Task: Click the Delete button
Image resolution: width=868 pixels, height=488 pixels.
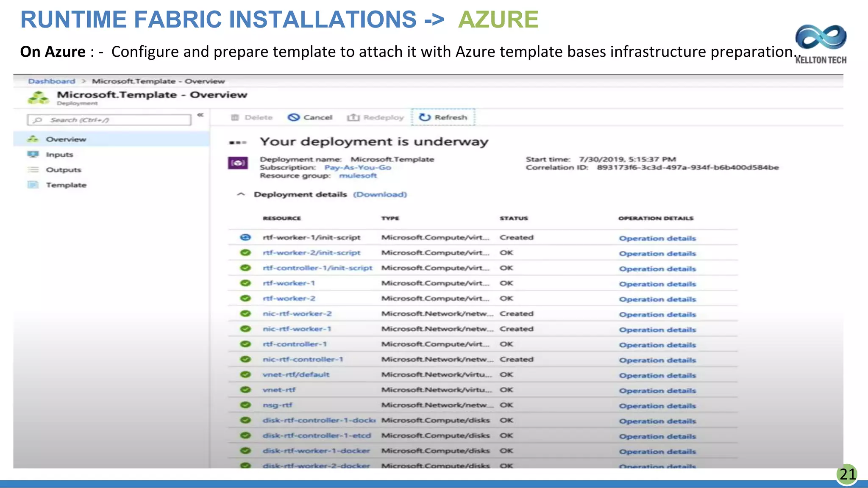Action: (252, 117)
